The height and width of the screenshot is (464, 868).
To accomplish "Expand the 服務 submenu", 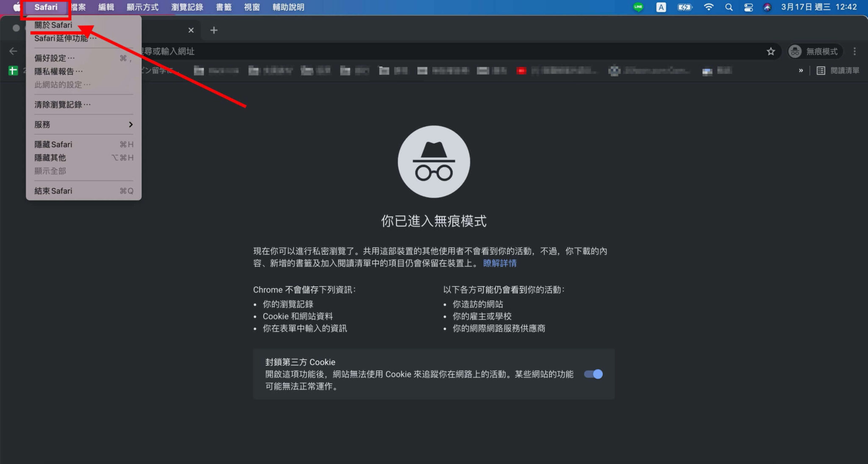I will coord(83,124).
